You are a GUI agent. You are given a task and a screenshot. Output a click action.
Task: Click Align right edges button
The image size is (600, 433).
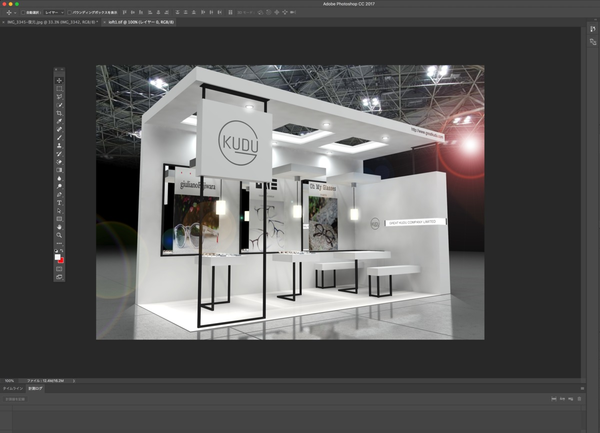tap(167, 12)
